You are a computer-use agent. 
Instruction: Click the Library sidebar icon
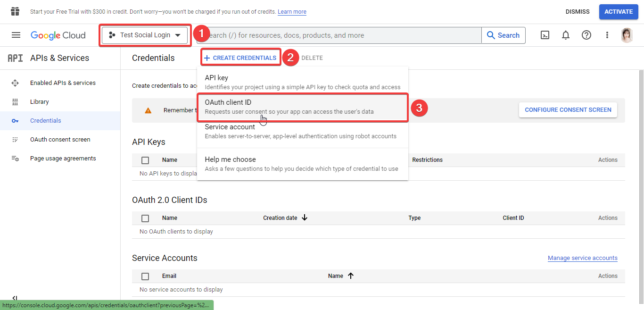pyautogui.click(x=15, y=102)
